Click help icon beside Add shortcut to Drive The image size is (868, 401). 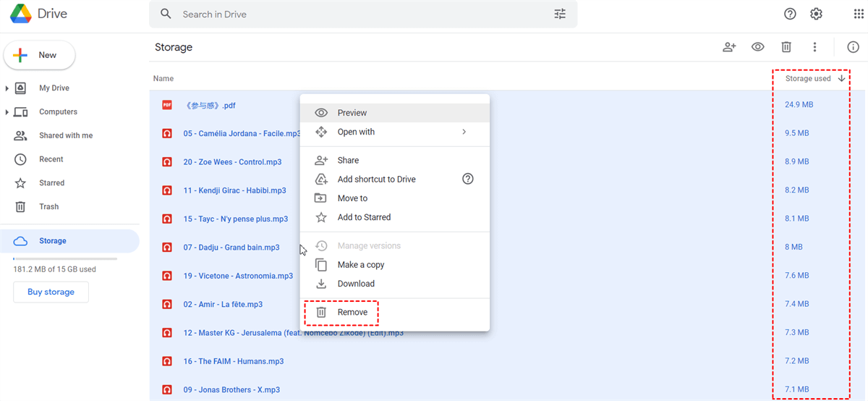(x=468, y=179)
